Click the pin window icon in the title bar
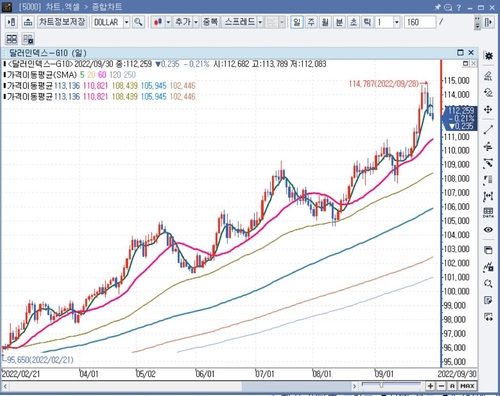 point(437,7)
